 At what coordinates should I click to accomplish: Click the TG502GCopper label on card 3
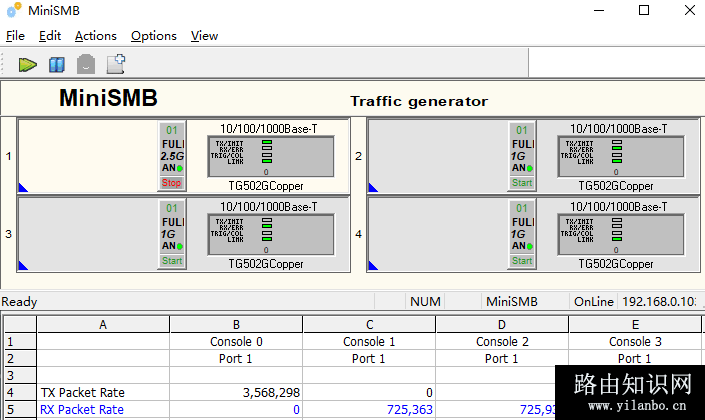coord(266,264)
